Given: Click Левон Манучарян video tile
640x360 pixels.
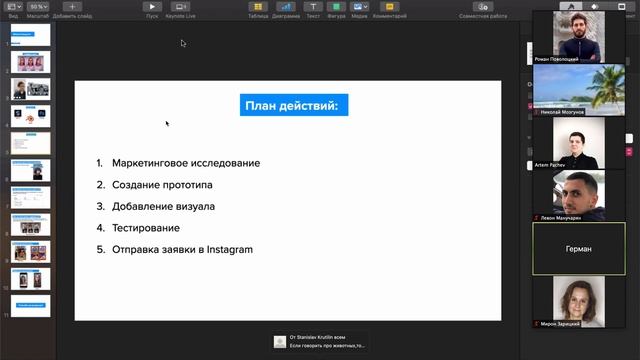Looking at the screenshot, I should (579, 196).
